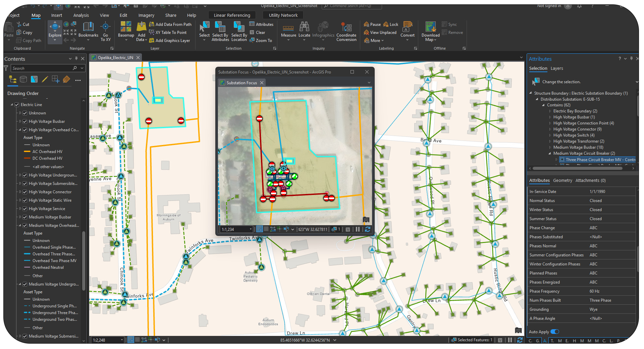The width and height of the screenshot is (644, 349).
Task: Click Attributes pane horizontal scrollbar
Action: (577, 168)
